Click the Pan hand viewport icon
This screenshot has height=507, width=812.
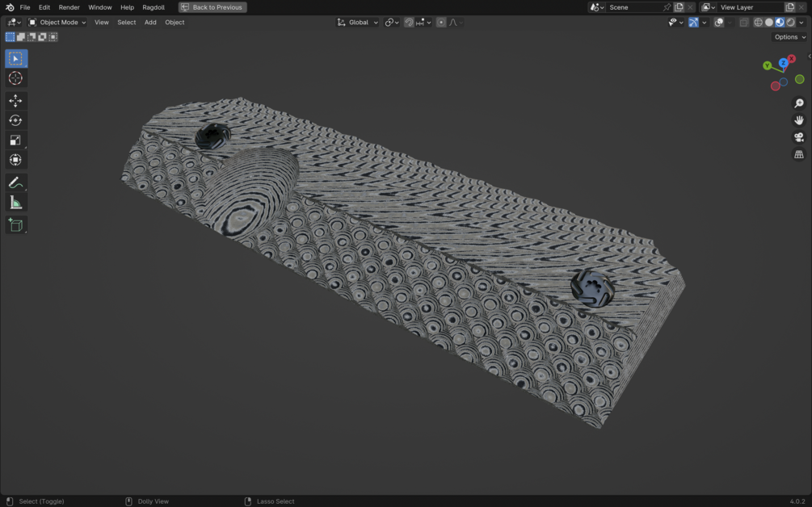click(799, 120)
